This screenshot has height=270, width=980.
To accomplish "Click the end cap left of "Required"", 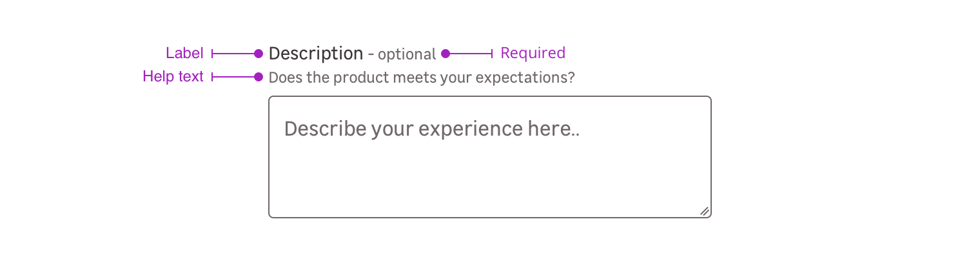I will [x=492, y=54].
